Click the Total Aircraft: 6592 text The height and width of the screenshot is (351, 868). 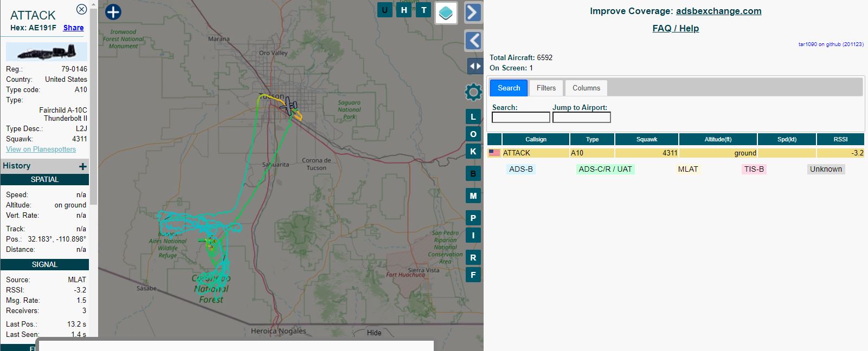521,57
